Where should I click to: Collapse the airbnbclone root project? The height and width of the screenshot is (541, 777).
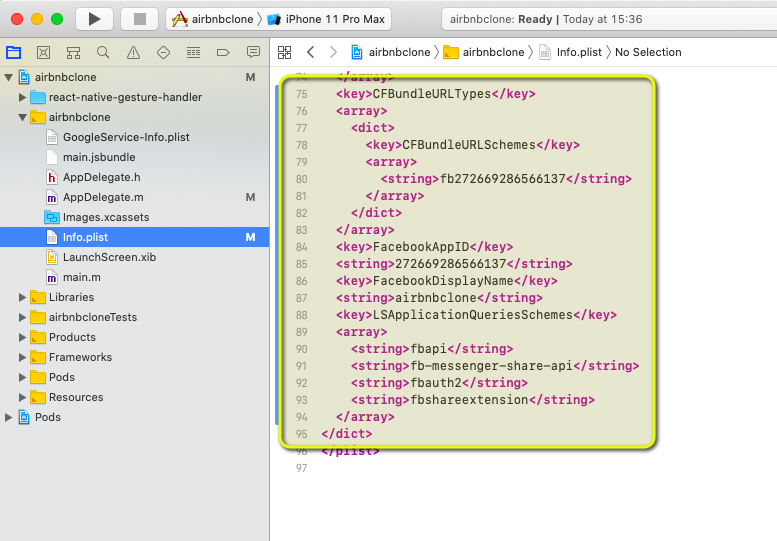(9, 77)
